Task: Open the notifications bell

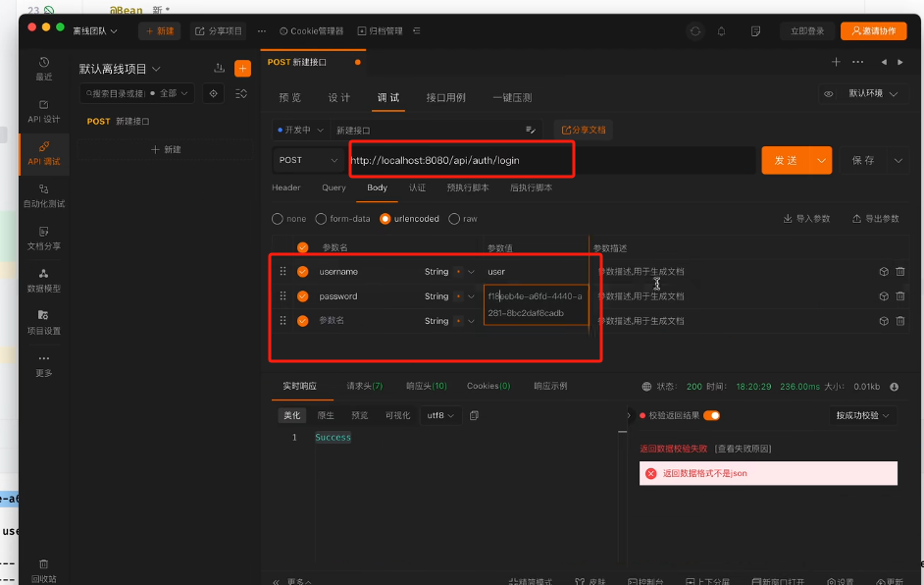Action: pyautogui.click(x=721, y=31)
